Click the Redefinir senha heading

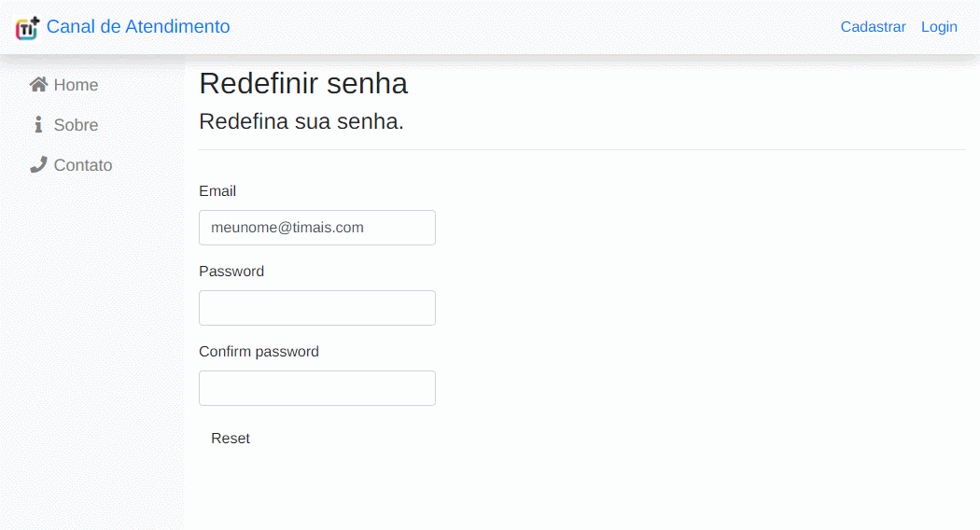(x=303, y=84)
